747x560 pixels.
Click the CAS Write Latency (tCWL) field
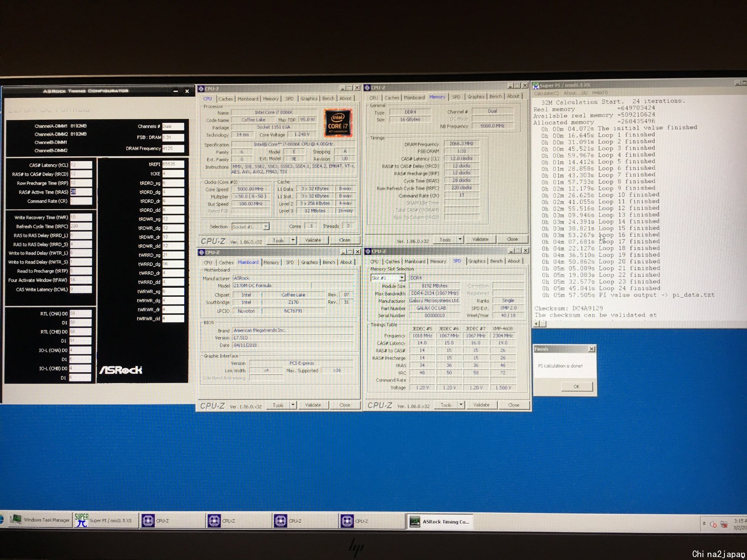81,289
